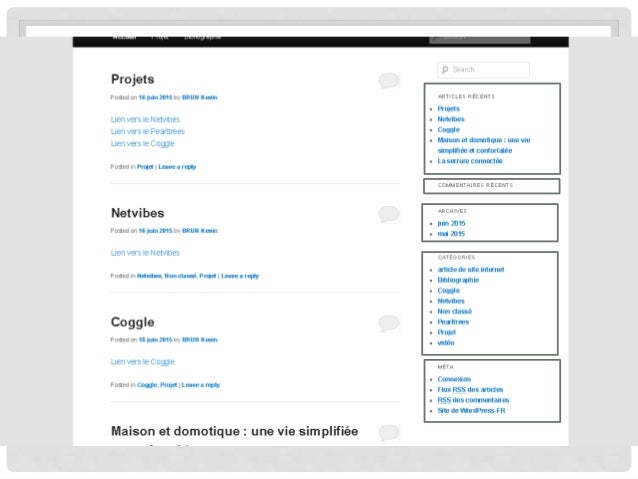Click 'Non classé' in Netvibes post footer
This screenshot has width=638, height=479.
[181, 276]
